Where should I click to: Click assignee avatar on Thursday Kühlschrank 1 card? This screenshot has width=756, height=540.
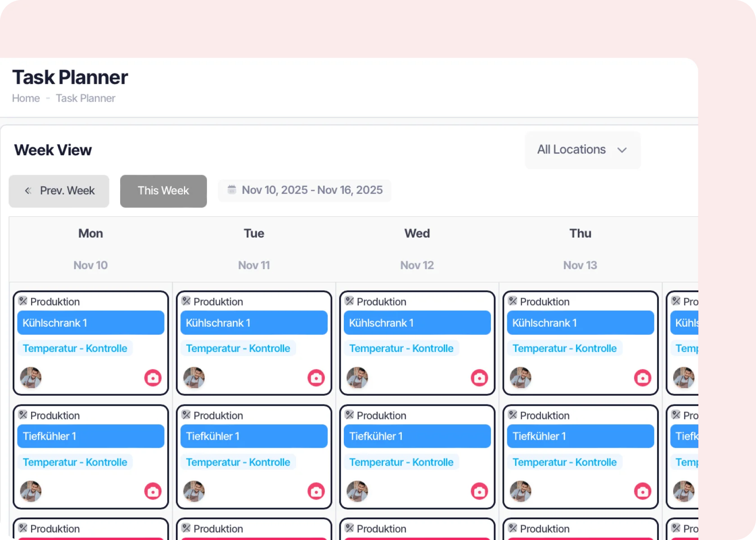(x=521, y=378)
